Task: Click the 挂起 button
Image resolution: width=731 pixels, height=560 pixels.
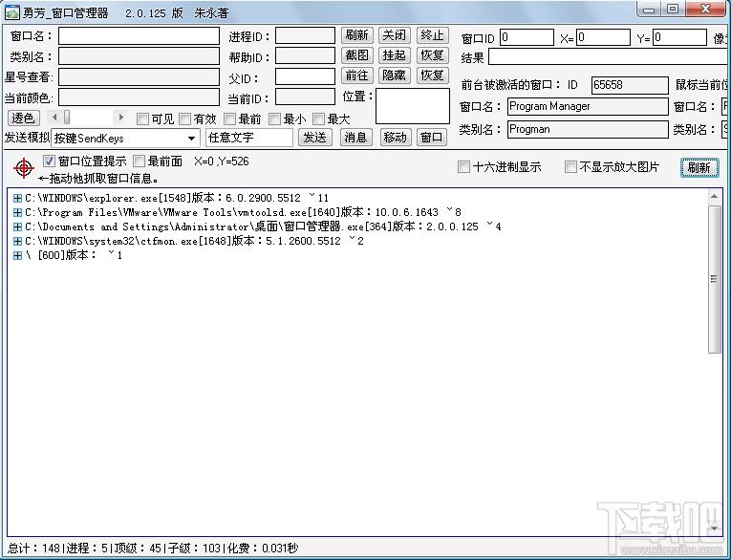Action: [395, 55]
